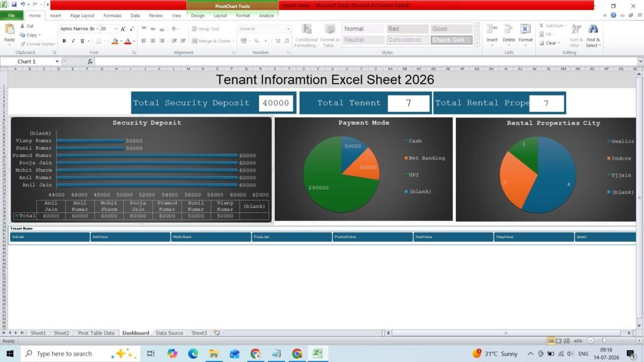
Task: Open the Clear eraser menu
Action: pyautogui.click(x=550, y=43)
